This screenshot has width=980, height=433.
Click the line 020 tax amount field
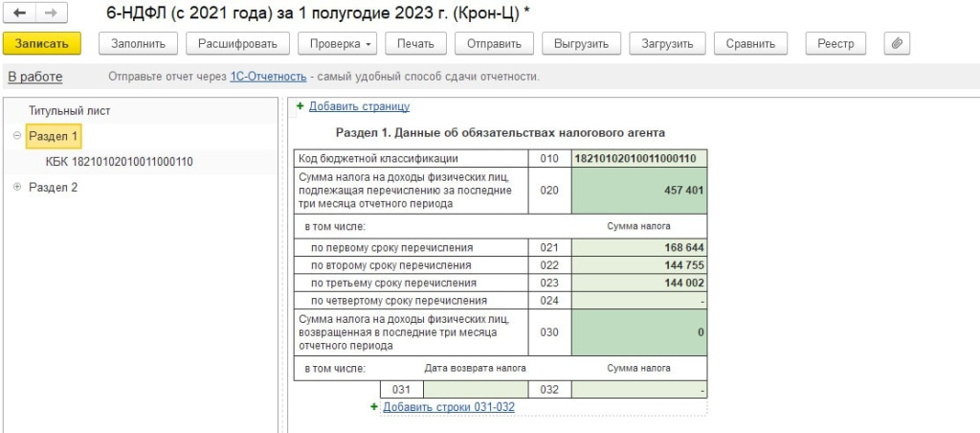(638, 190)
